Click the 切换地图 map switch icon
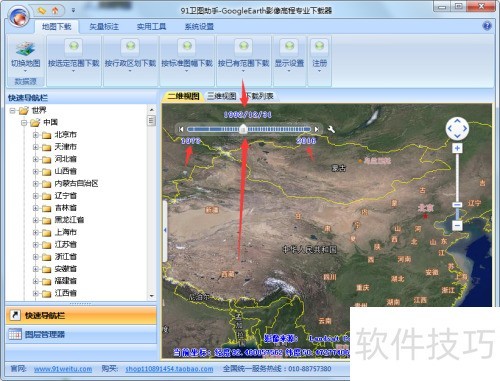Screen dimensions: 500x381 tap(25, 49)
